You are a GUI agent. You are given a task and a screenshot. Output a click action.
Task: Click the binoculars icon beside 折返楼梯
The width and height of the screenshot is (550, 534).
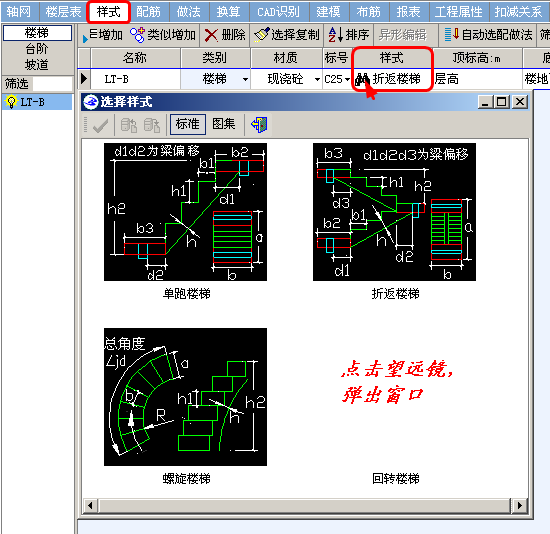(362, 79)
